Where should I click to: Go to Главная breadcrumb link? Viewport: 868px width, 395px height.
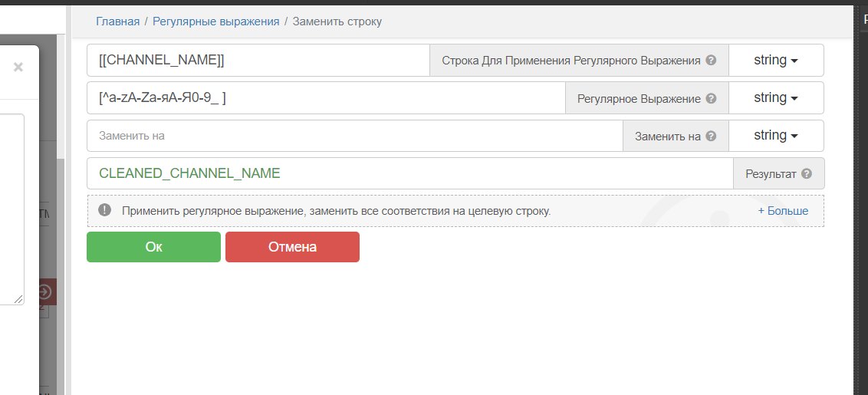tap(117, 21)
